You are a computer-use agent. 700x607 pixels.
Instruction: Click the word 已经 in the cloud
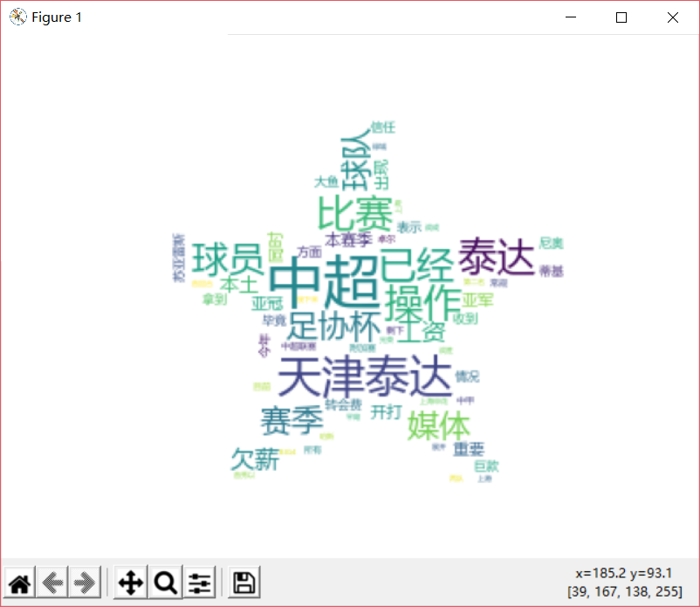(x=416, y=265)
